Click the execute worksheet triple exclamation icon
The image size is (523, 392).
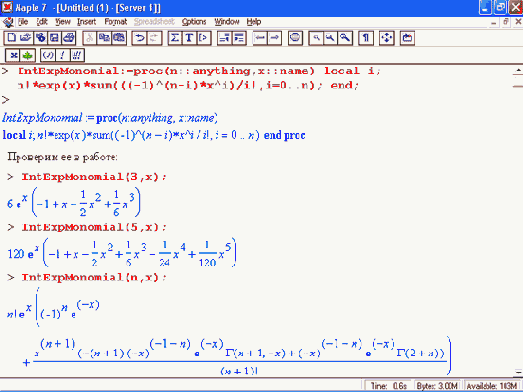77,55
